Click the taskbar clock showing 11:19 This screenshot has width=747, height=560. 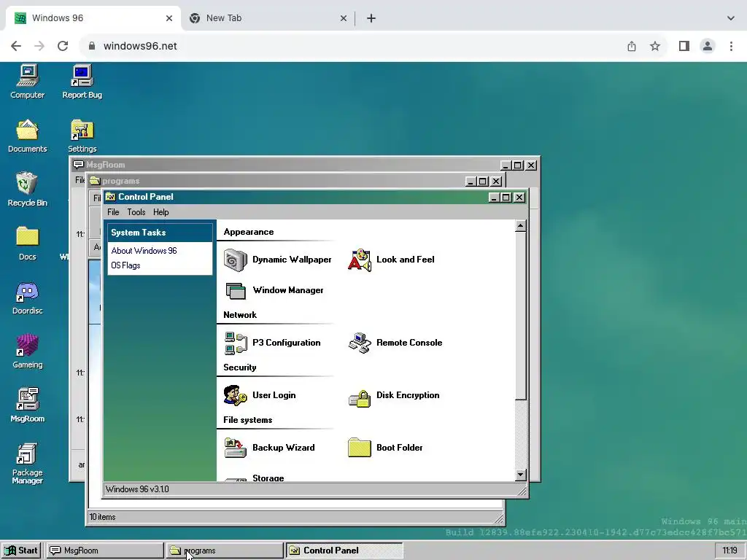(x=729, y=551)
